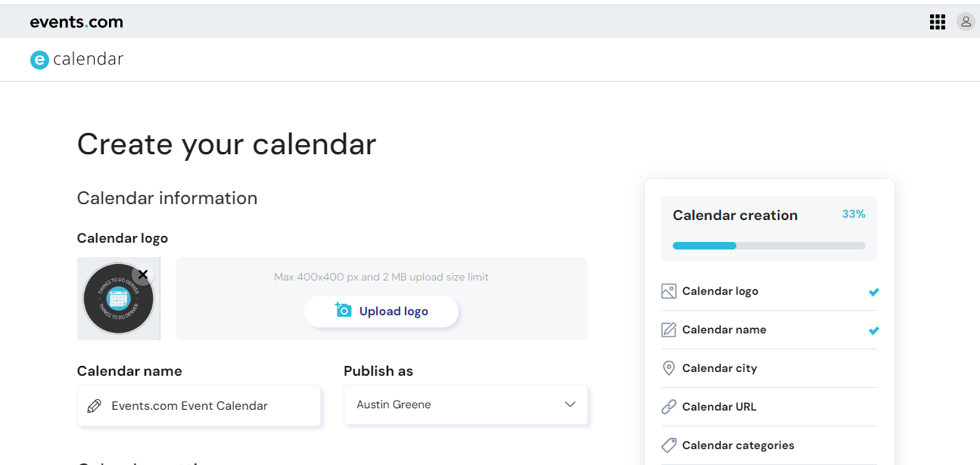Image resolution: width=980 pixels, height=465 pixels.
Task: Open the user profile avatar icon
Action: click(x=966, y=22)
